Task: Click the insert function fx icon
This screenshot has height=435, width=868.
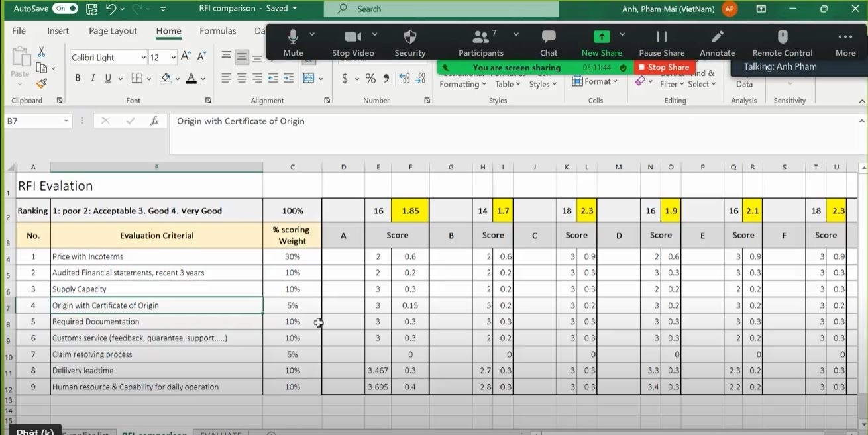Action: click(x=154, y=121)
